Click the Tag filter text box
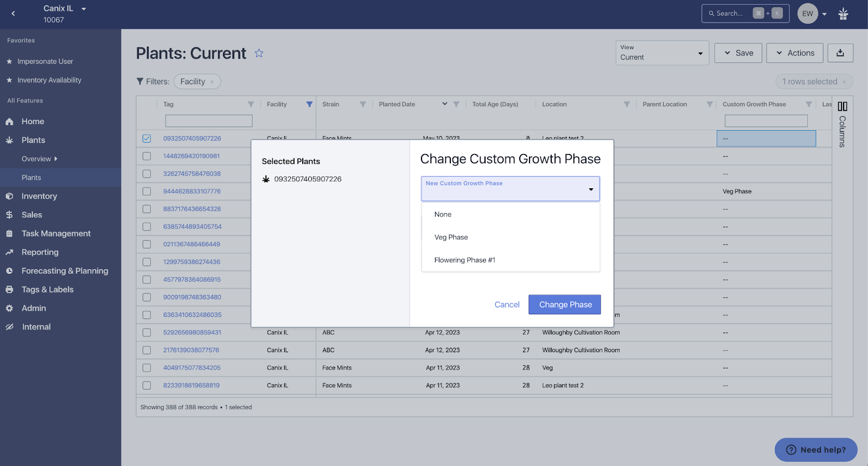Screen dimensions: 868x466 coord(209,120)
